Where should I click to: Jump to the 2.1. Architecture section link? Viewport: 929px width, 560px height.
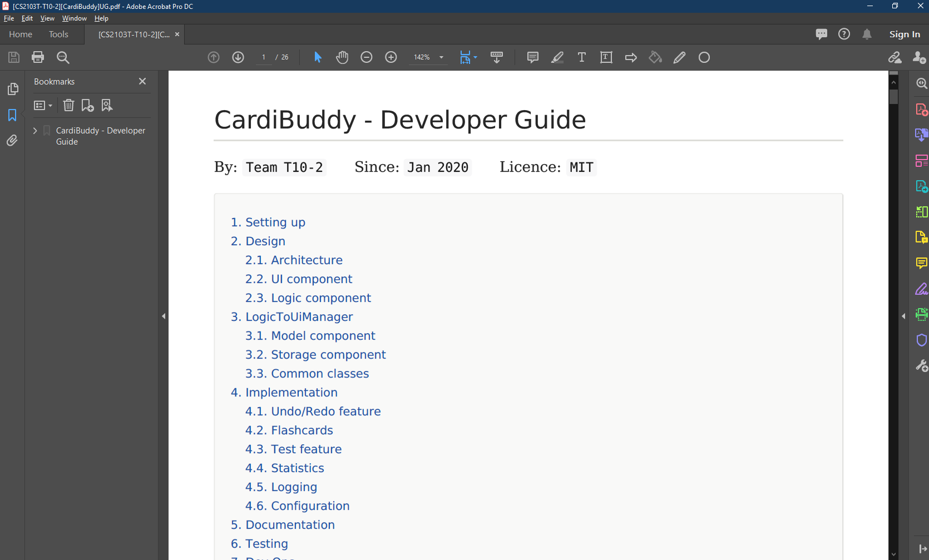294,260
